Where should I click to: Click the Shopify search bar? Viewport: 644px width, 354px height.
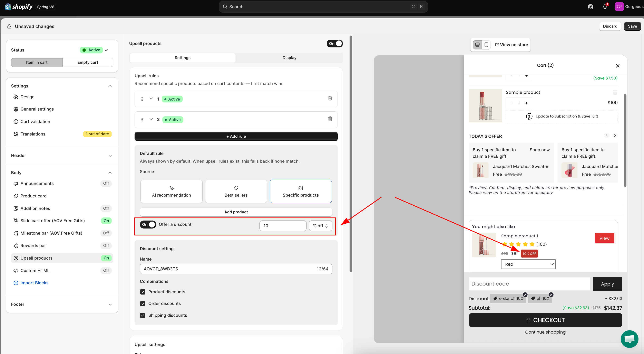tap(323, 7)
